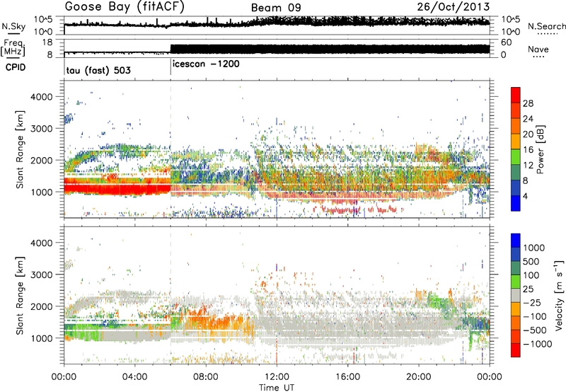Click 'Slant Range [km]' label of velocity panel
Image resolution: width=566 pixels, height=392 pixels.
point(20,295)
